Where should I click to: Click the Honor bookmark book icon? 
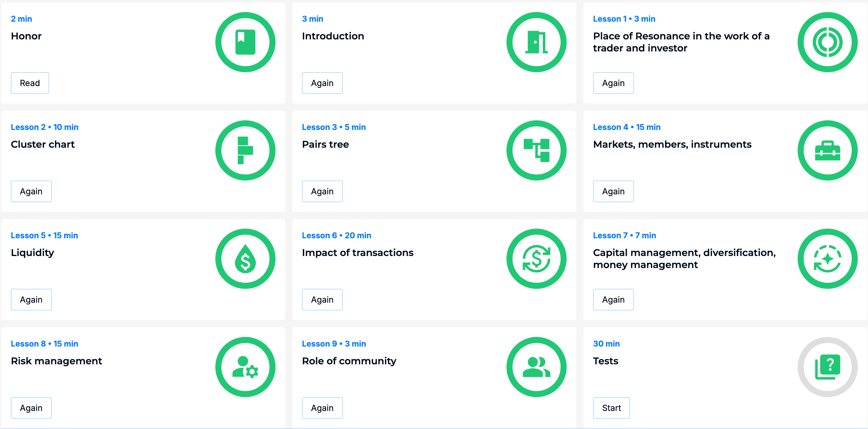[x=245, y=42]
